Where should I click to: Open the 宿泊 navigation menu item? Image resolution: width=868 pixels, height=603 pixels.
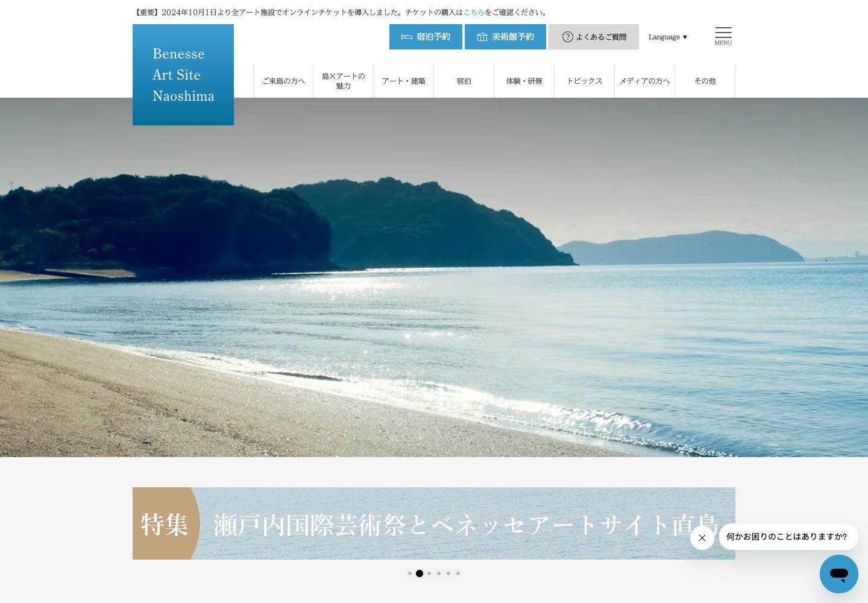click(x=464, y=81)
